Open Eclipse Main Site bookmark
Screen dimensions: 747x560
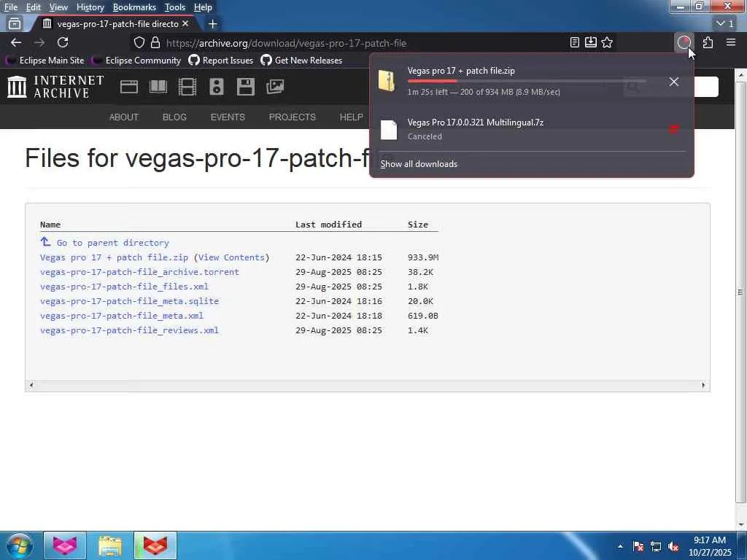pos(46,61)
